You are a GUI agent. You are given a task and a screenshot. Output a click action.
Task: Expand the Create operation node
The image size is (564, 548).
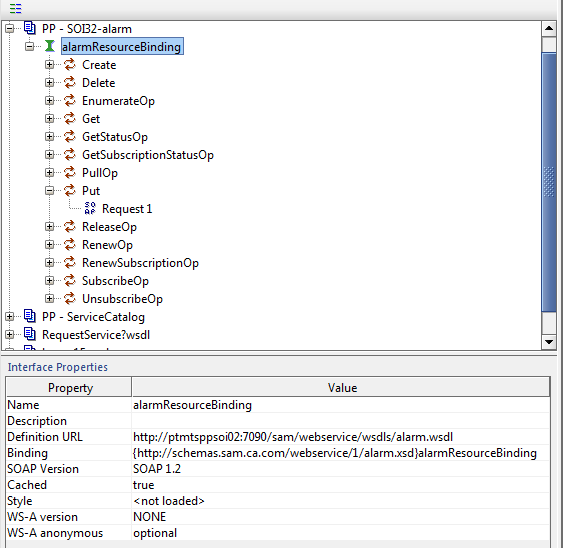(x=50, y=64)
